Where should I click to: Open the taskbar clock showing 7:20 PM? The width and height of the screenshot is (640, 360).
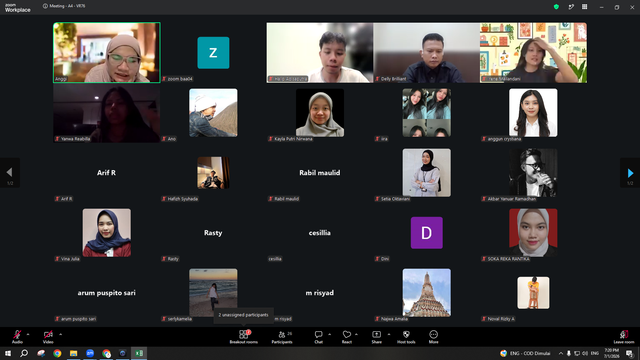point(611,353)
